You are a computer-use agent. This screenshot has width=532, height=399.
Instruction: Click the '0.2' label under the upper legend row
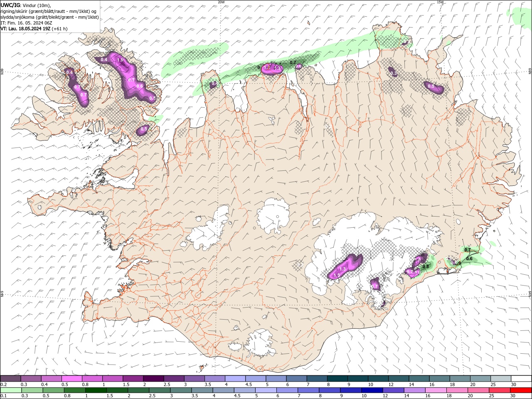3,384
